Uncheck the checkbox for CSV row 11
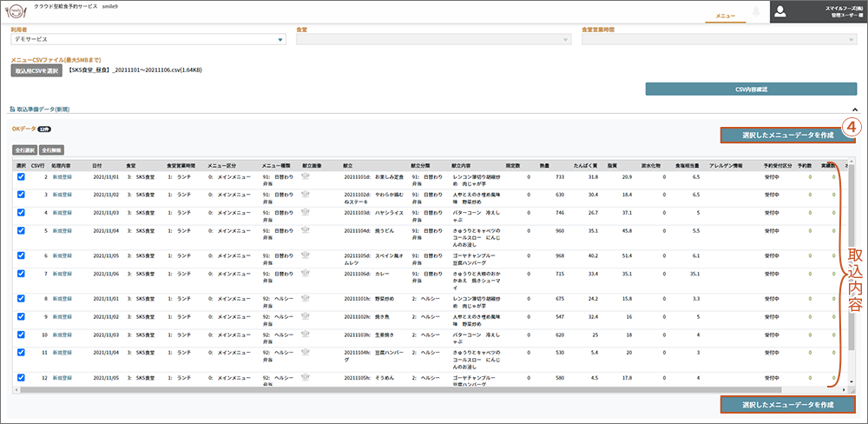 pyautogui.click(x=21, y=353)
